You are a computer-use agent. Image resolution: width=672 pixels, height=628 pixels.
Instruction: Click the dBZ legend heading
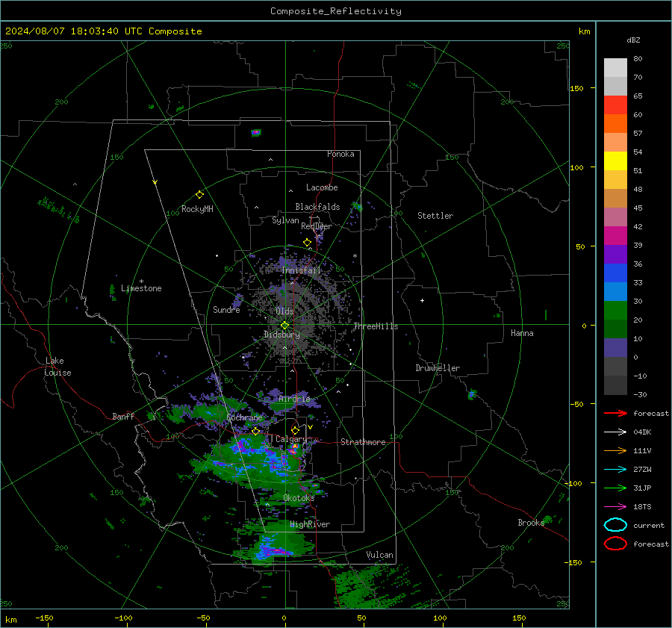(x=633, y=40)
